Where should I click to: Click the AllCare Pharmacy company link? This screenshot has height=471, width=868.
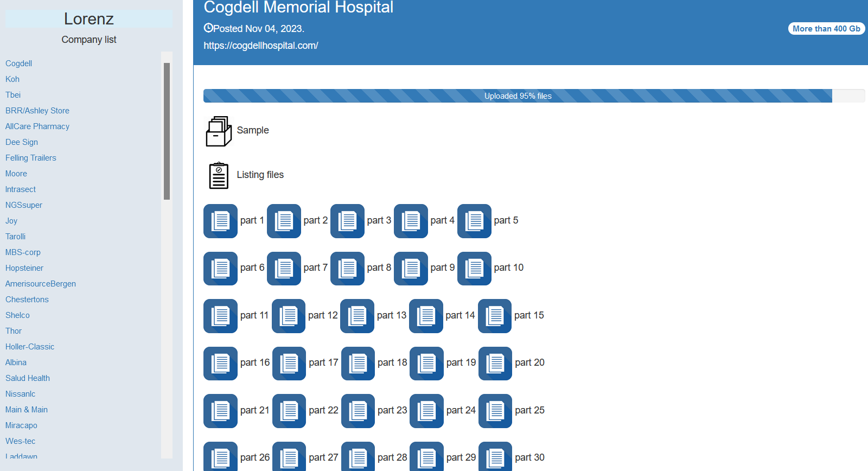[x=37, y=126]
